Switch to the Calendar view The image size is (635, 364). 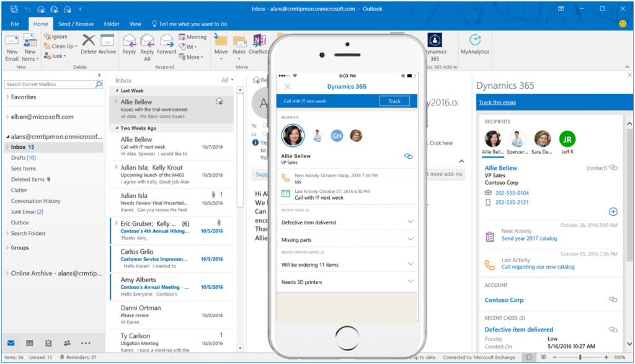click(x=29, y=343)
